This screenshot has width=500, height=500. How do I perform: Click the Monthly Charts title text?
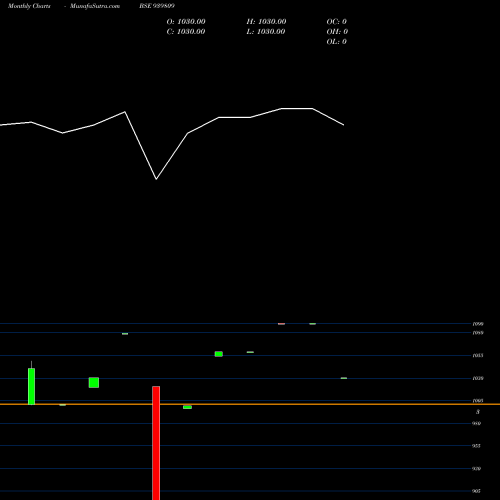(x=29, y=6)
